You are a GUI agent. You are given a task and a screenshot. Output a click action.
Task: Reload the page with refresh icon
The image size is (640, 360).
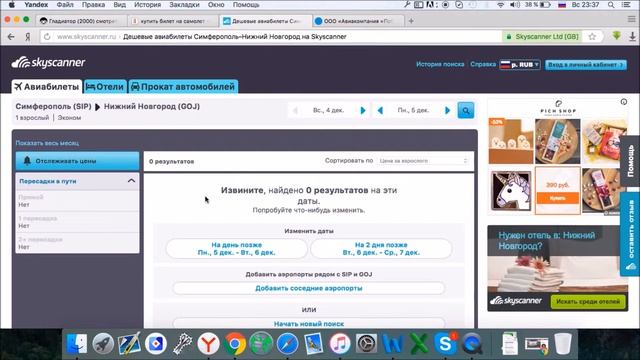point(47,37)
